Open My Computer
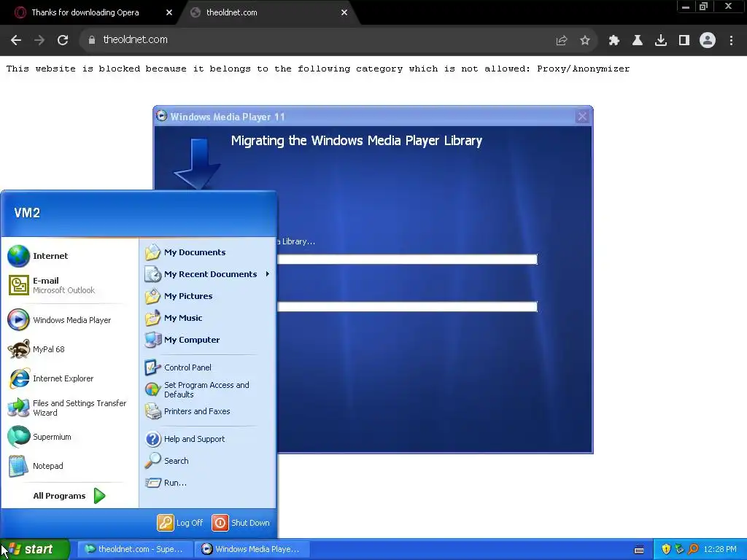The width and height of the screenshot is (747, 560). (x=208, y=340)
